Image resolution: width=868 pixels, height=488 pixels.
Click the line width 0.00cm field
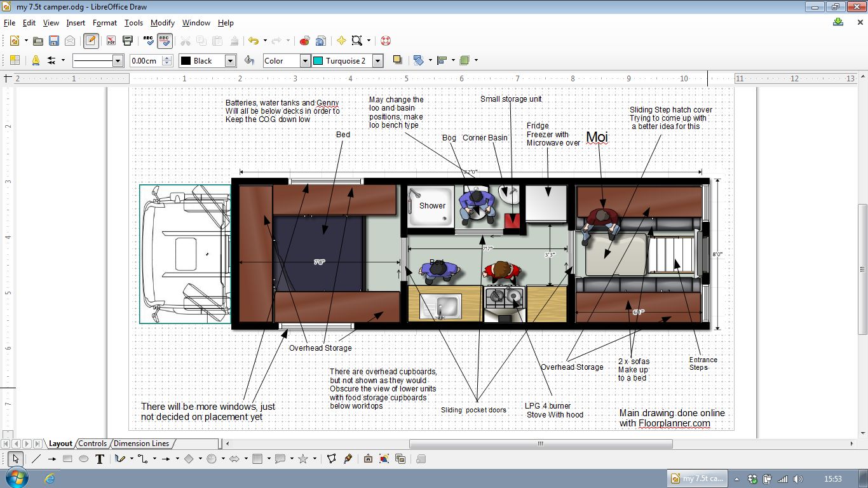coord(146,61)
